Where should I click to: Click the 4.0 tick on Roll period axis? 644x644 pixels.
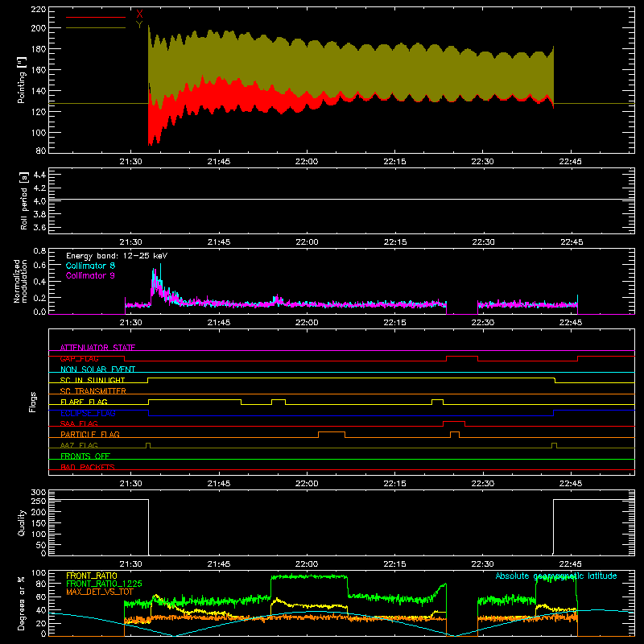[39, 201]
